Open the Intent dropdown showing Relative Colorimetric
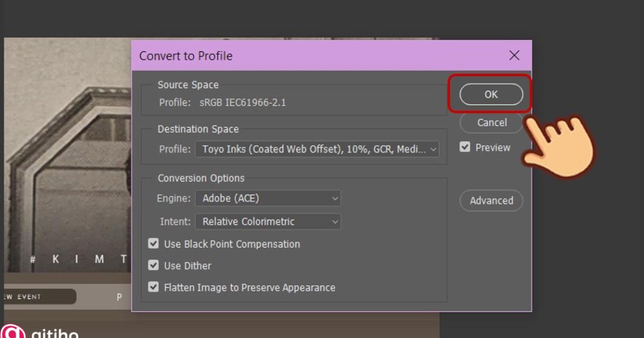 (x=268, y=222)
